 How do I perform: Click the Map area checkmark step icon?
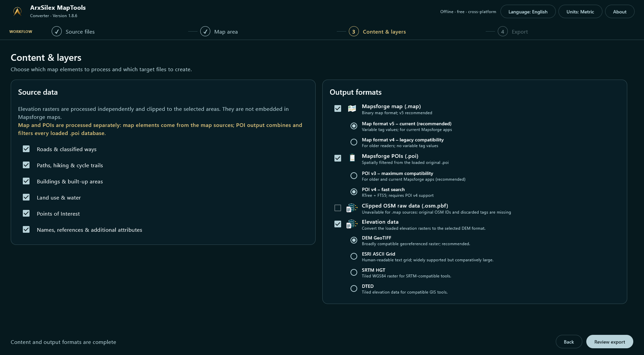(x=205, y=32)
